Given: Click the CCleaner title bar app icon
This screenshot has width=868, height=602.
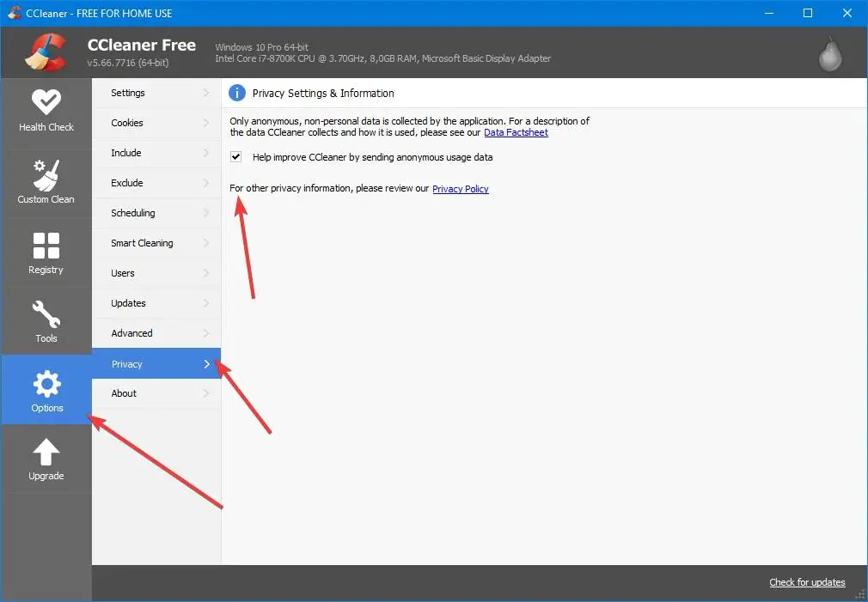Looking at the screenshot, I should [14, 13].
